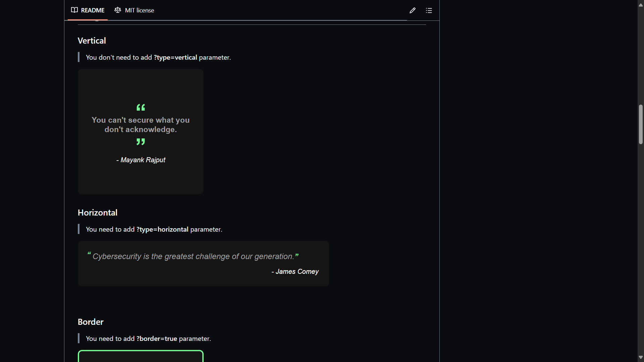Click the scrollbar down arrow
This screenshot has width=644, height=362.
click(x=641, y=357)
